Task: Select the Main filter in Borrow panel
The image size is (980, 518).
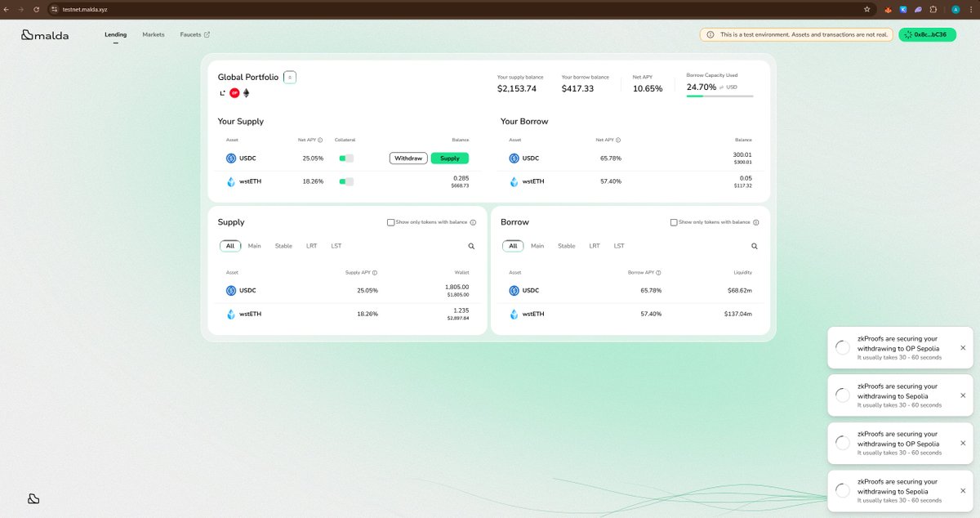Action: [x=537, y=246]
